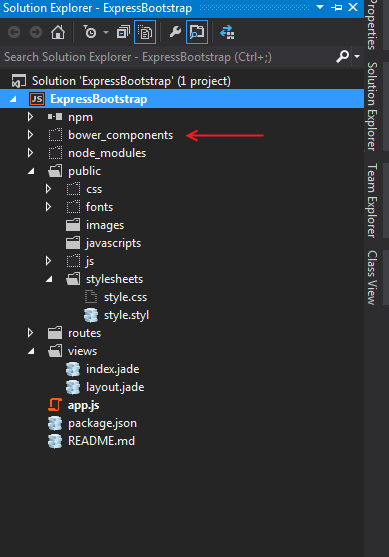Click the javascripts folder icon

pyautogui.click(x=73, y=243)
